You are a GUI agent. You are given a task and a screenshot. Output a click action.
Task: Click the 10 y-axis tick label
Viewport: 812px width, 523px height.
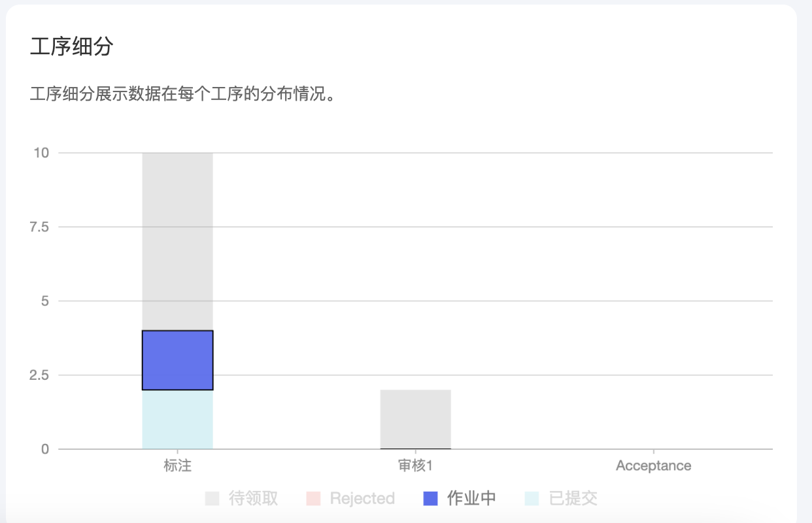click(x=41, y=153)
